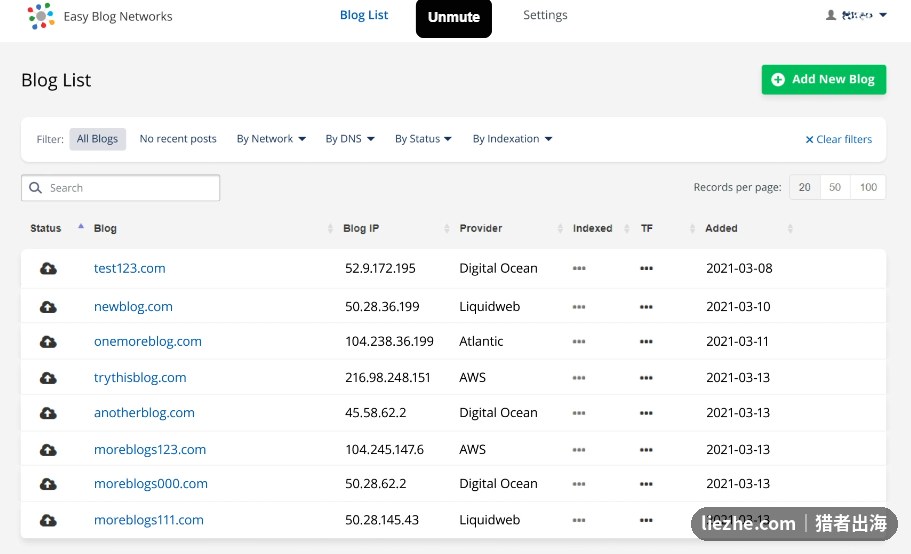Image resolution: width=911 pixels, height=554 pixels.
Task: Set records per page to 50
Action: [835, 187]
